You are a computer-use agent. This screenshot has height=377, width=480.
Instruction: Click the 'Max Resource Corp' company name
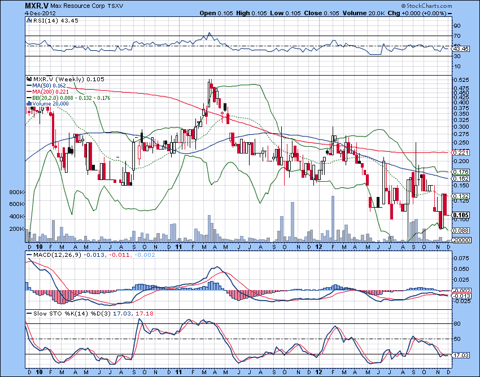[78, 6]
